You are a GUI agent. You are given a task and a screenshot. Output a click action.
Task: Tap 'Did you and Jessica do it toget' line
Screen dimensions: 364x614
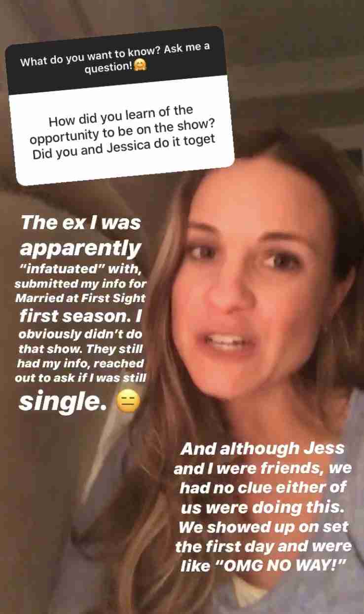coord(124,144)
